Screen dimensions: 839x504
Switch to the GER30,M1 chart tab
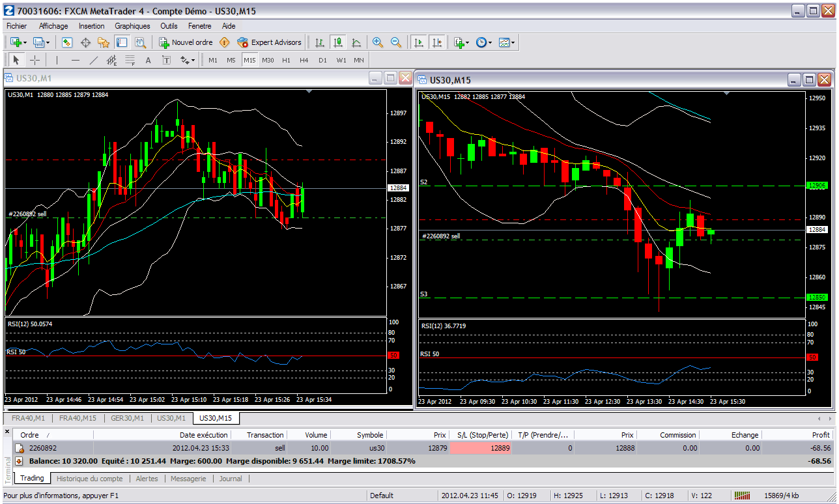127,418
